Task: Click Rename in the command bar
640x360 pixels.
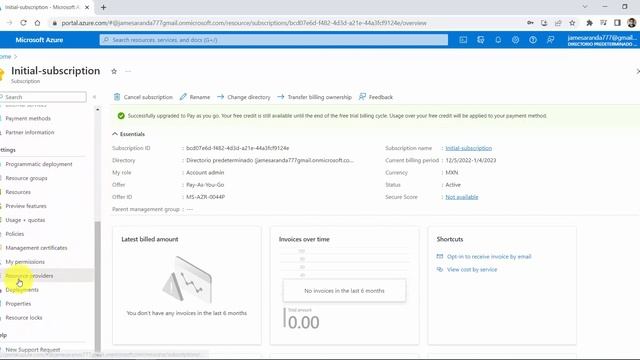Action: (x=195, y=97)
